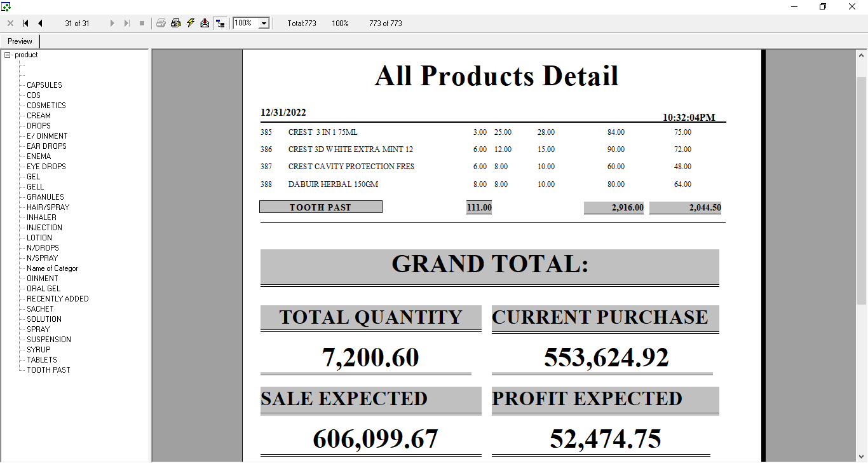Refresh report data (lightning icon)

pyautogui.click(x=191, y=24)
